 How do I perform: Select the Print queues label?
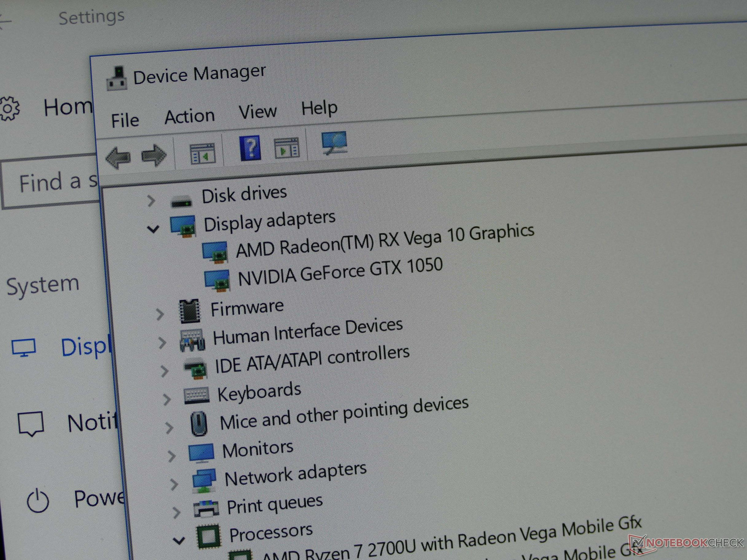tap(275, 505)
